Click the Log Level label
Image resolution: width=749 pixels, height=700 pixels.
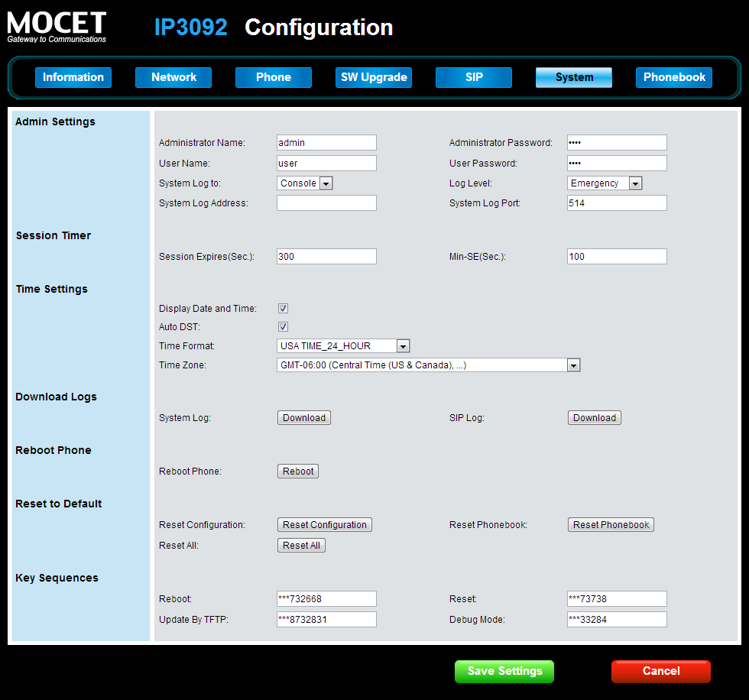(471, 183)
